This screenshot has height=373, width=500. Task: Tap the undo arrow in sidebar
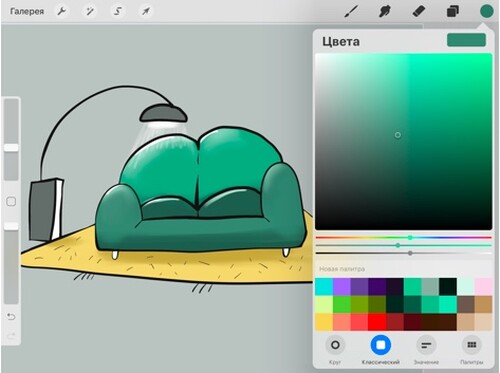[x=11, y=316]
